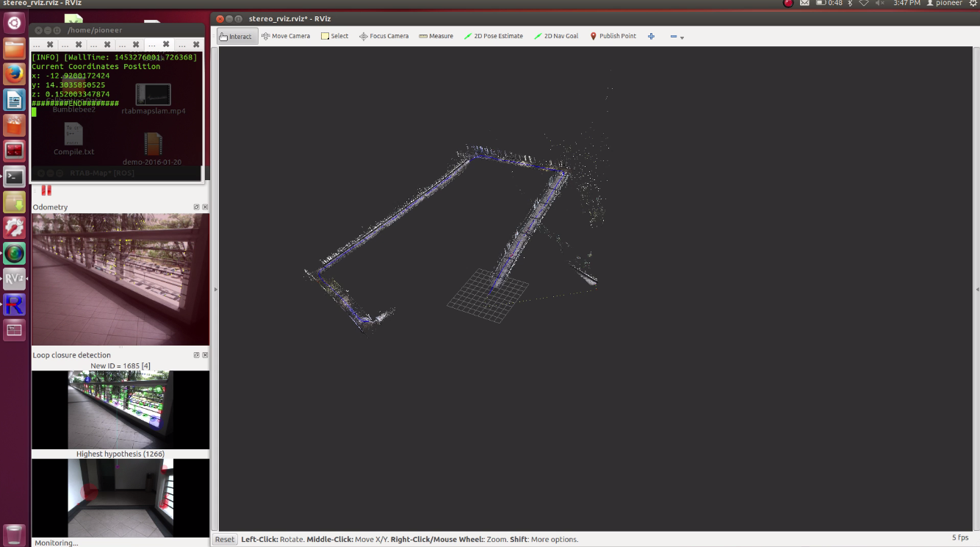Expand the left panel collapse handle in RViz
980x547 pixels.
click(x=215, y=290)
